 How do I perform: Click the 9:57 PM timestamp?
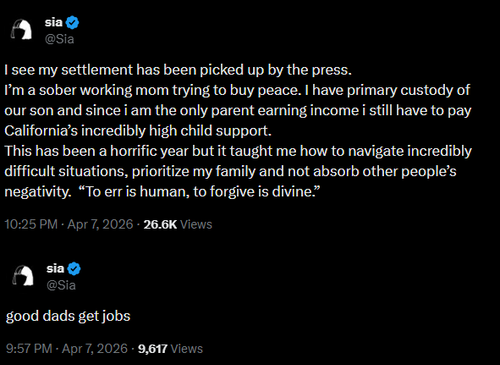29,349
